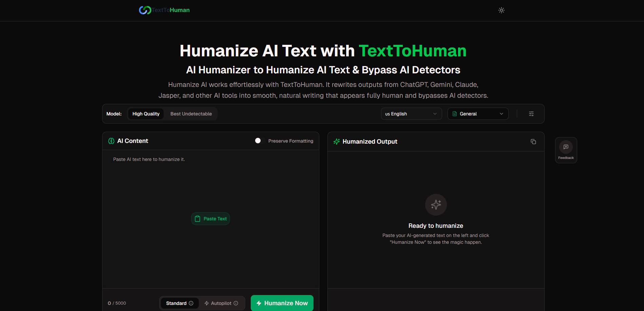Open advanced settings via the sliders icon

pos(531,113)
